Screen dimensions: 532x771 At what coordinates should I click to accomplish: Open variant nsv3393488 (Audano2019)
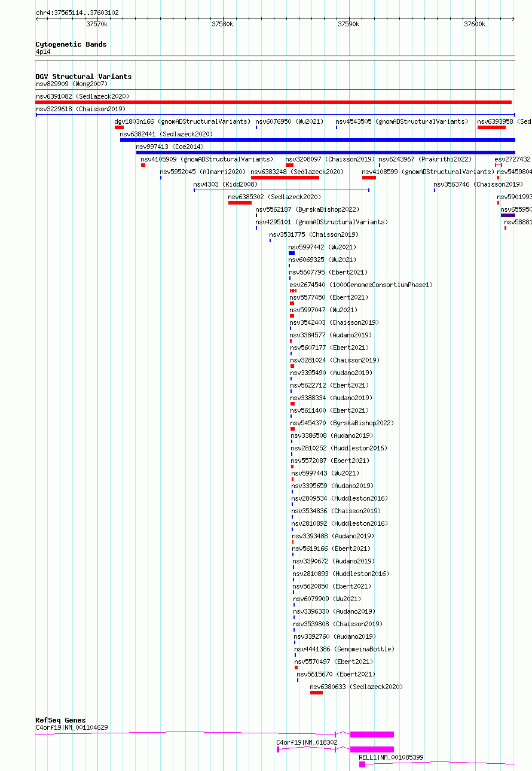333,536
